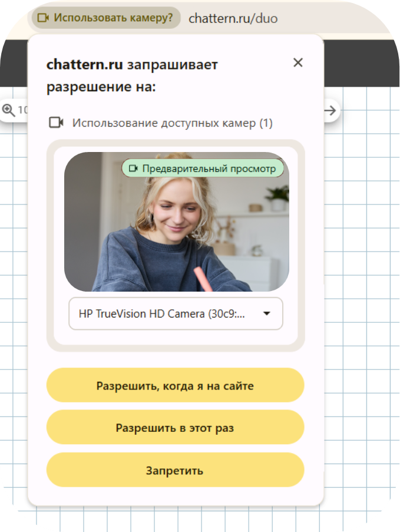Click the zoom magnifier icon on the left
The height and width of the screenshot is (532, 400).
point(8,110)
